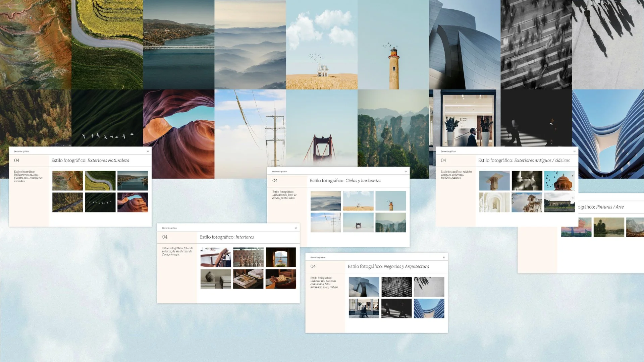Select the large curved metal building photo

[465, 45]
